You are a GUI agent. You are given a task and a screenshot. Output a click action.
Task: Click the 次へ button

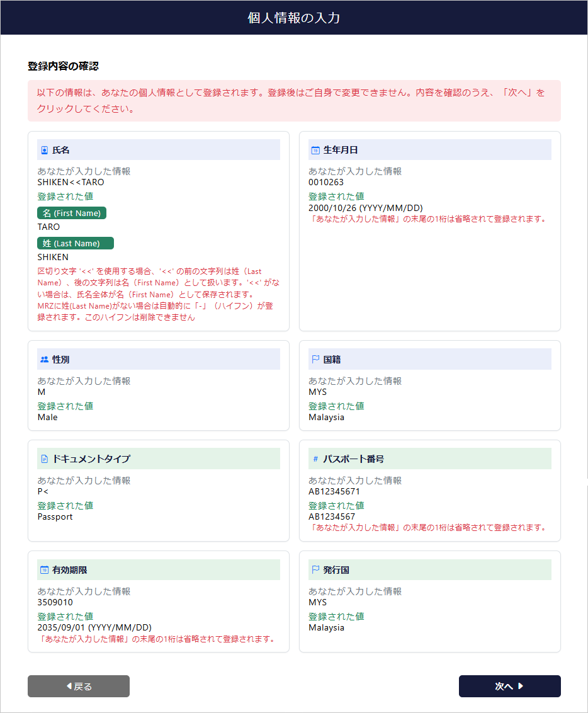(x=509, y=686)
